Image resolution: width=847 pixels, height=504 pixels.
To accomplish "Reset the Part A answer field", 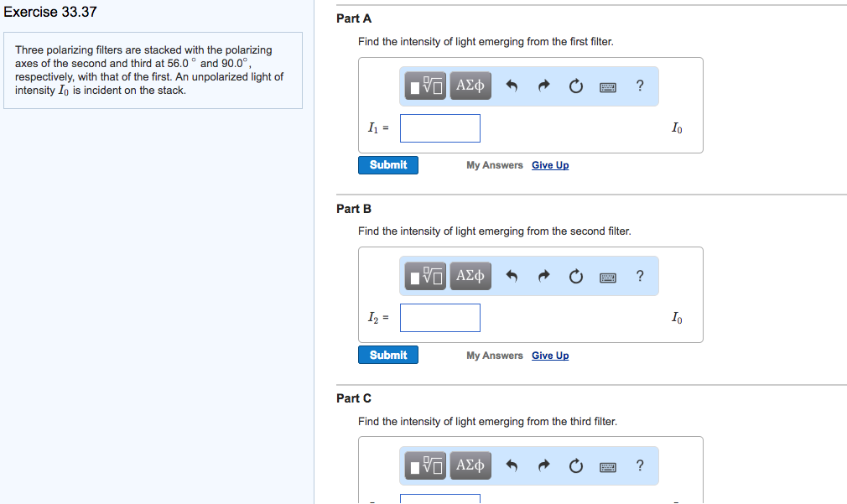I will click(575, 86).
